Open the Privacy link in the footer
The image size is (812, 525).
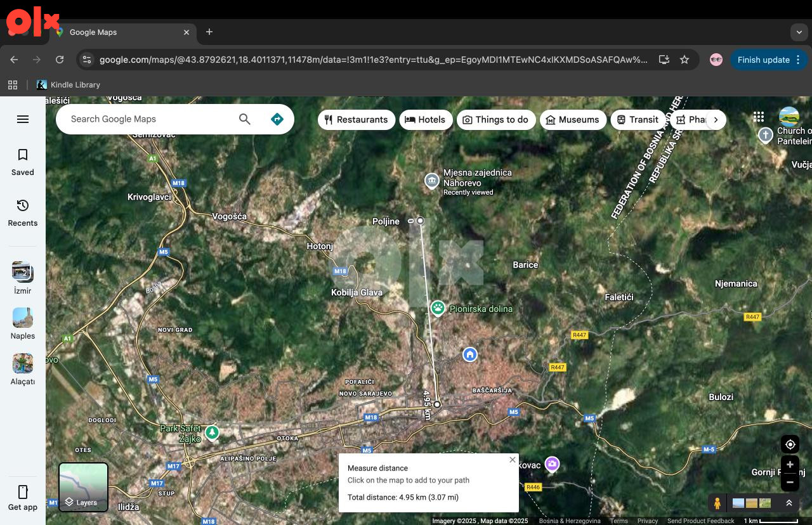(x=648, y=521)
